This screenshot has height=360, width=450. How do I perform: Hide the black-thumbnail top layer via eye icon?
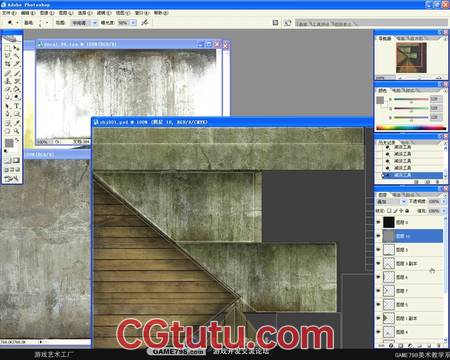[378, 222]
